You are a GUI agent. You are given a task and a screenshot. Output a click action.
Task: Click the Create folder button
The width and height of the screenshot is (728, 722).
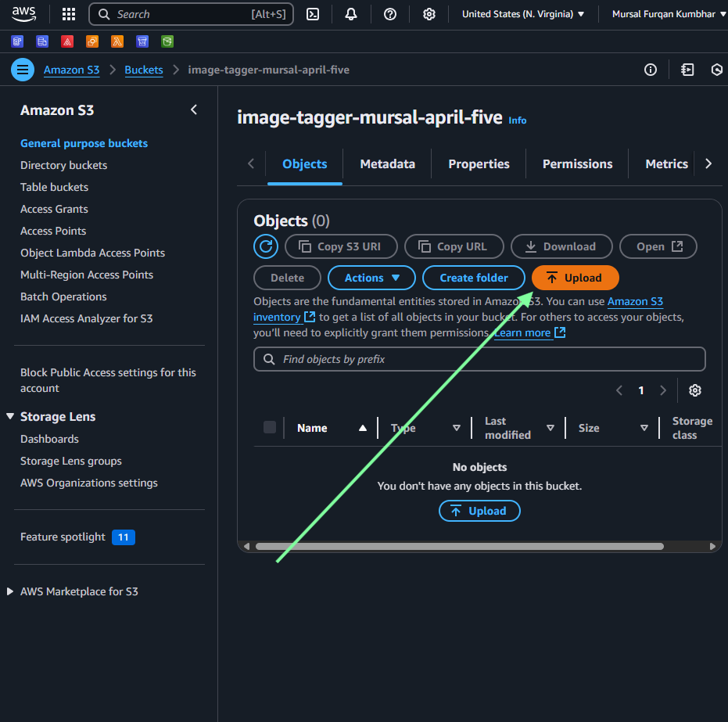(474, 278)
